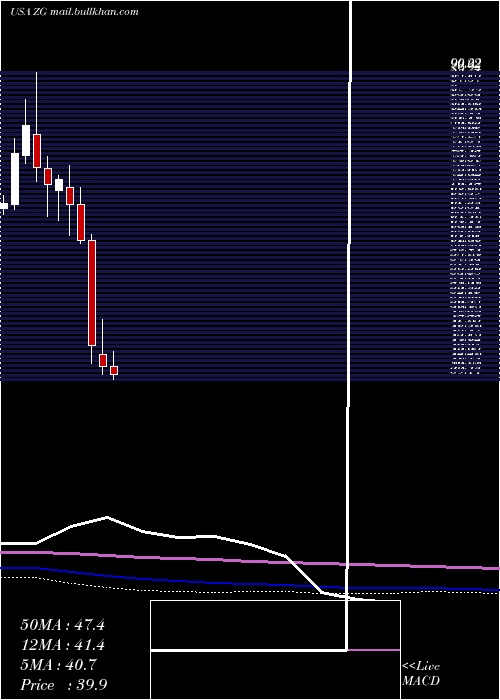Click the '<<Live MACD' label
Screen dimensions: 500x700
tap(421, 673)
